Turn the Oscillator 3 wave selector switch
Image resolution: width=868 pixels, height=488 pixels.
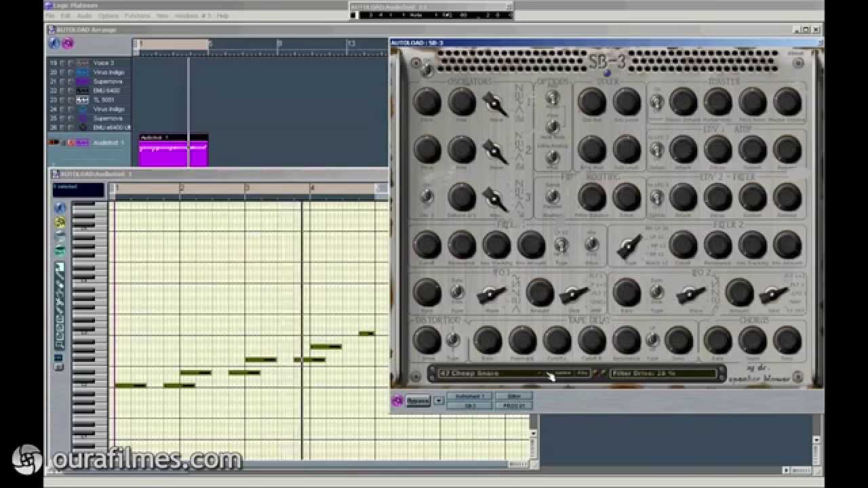[x=496, y=198]
